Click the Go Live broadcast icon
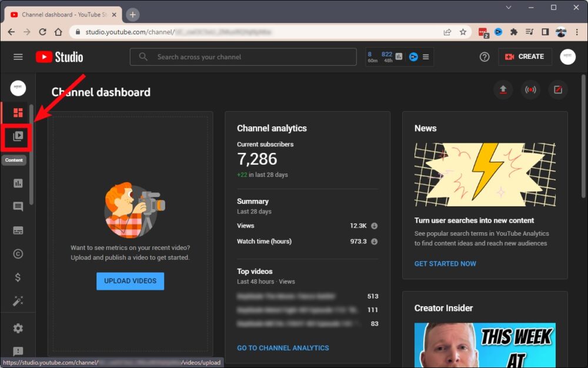588x368 pixels. pyautogui.click(x=530, y=90)
